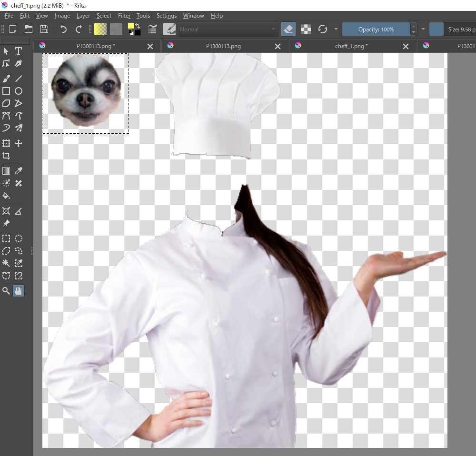Close the cheff_1.png tab
The height and width of the screenshot is (456, 476).
pyautogui.click(x=406, y=46)
